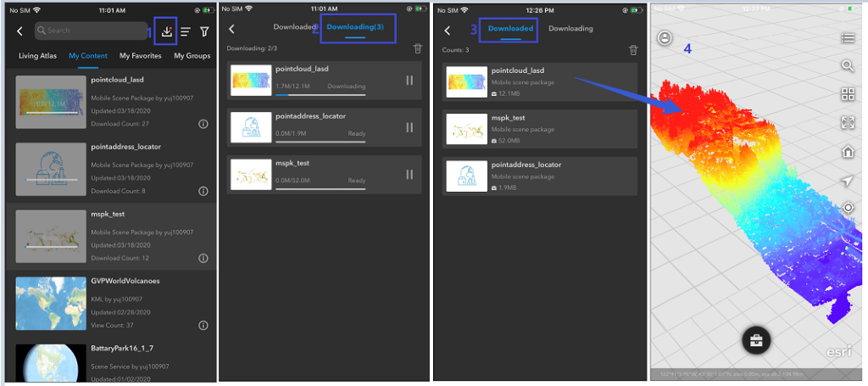868x386 pixels.
Task: Select the My Content tab
Action: click(88, 56)
